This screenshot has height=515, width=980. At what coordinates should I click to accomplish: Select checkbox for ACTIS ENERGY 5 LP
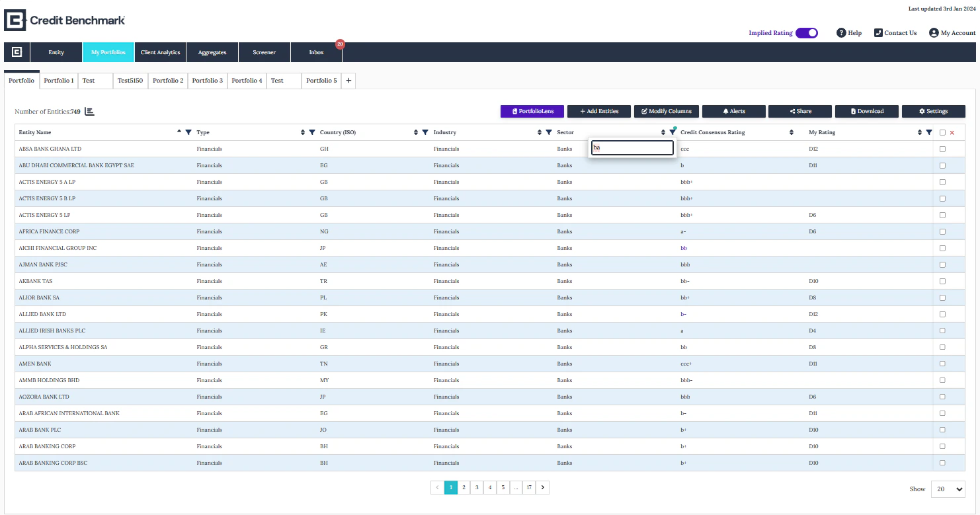coord(942,215)
